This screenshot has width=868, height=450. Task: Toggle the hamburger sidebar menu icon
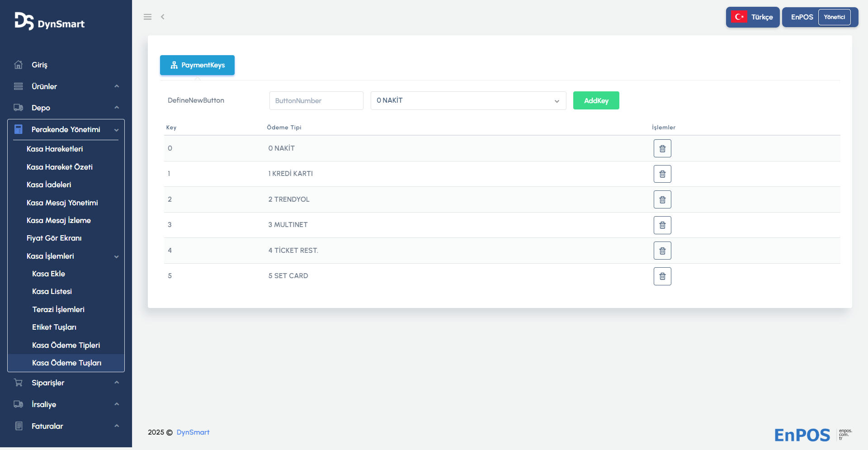(x=147, y=17)
